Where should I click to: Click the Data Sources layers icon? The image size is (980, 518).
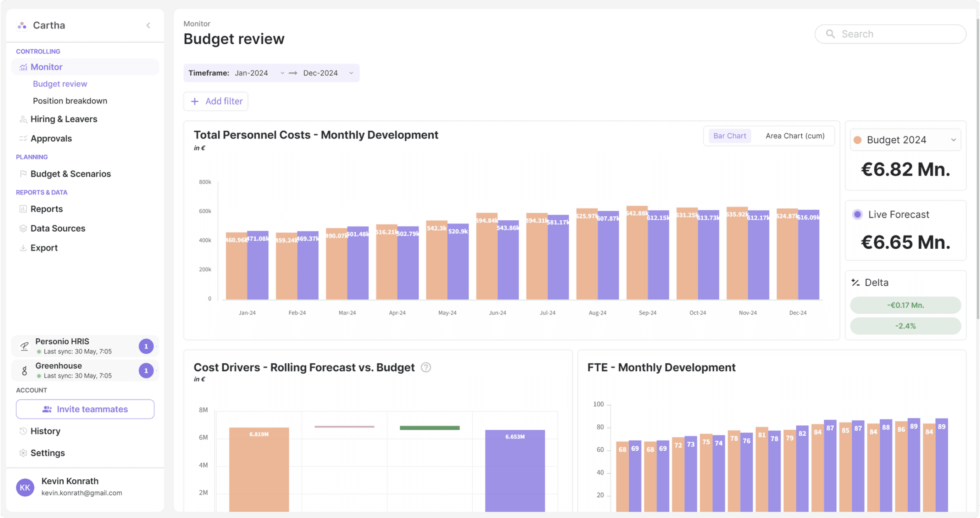pyautogui.click(x=23, y=228)
